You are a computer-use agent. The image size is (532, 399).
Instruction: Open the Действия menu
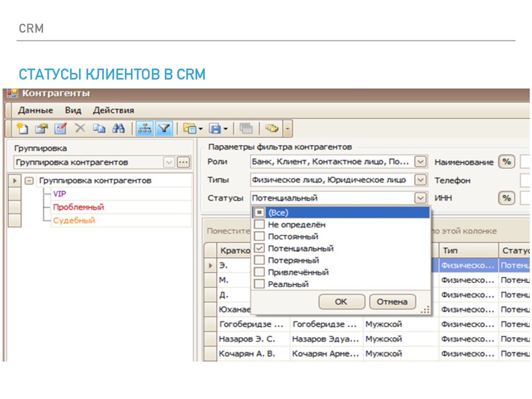(x=113, y=110)
